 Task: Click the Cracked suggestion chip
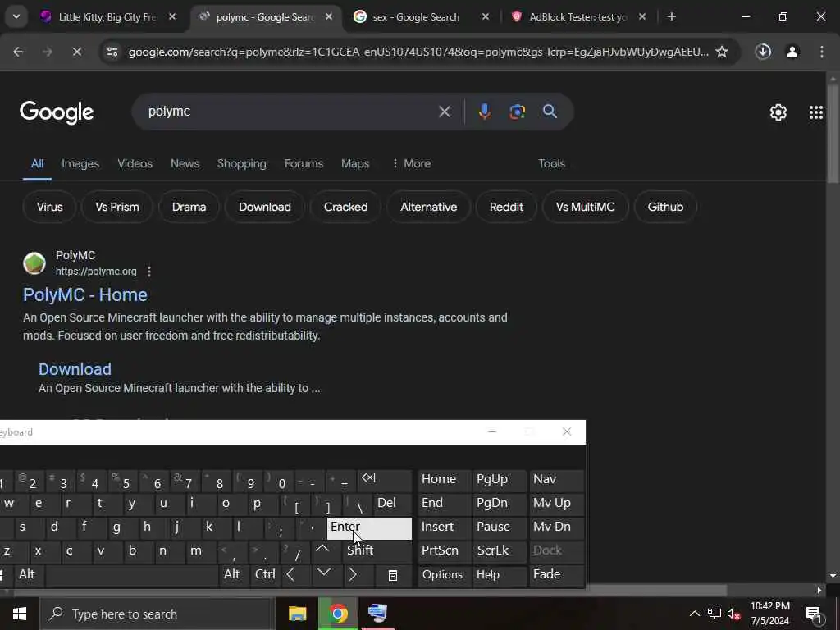click(x=345, y=207)
